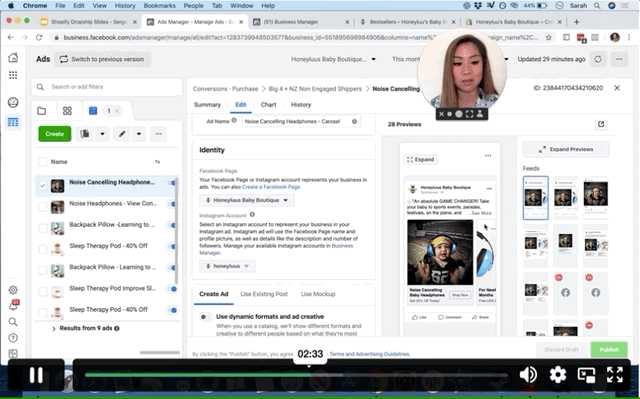Open the Summary tab

207,105
